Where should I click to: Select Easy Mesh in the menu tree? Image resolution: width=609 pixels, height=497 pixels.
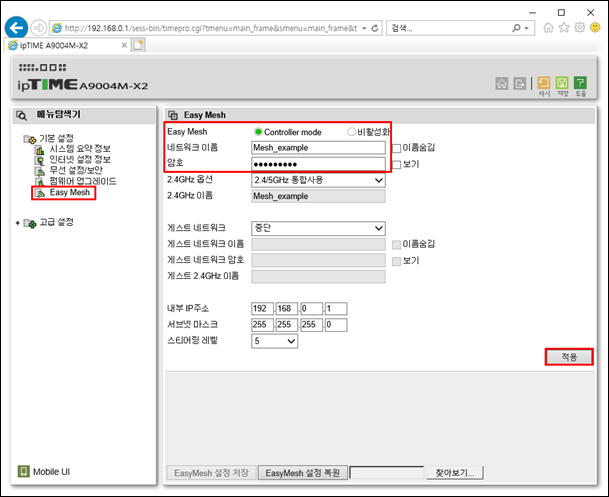click(70, 193)
